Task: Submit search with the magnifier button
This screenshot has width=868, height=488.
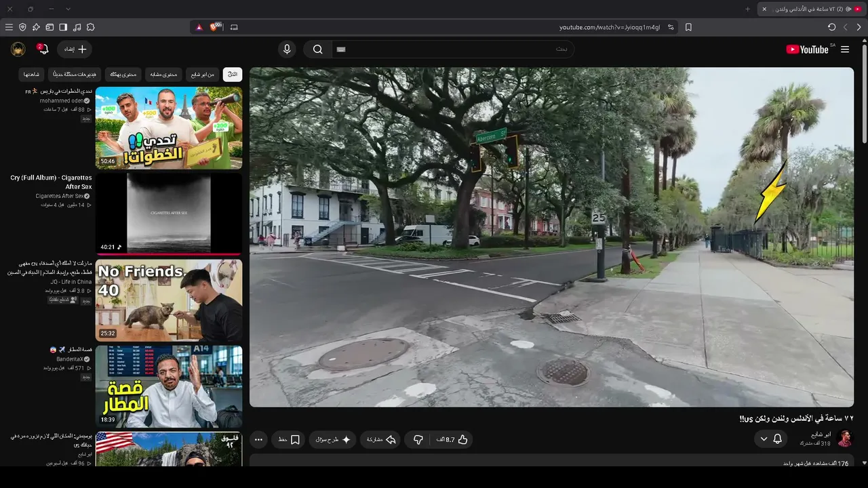Action: pyautogui.click(x=317, y=49)
